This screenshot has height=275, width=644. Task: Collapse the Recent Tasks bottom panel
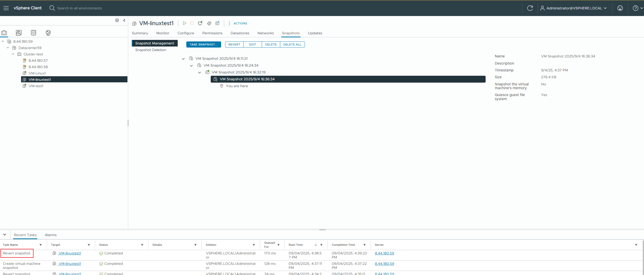click(5, 235)
